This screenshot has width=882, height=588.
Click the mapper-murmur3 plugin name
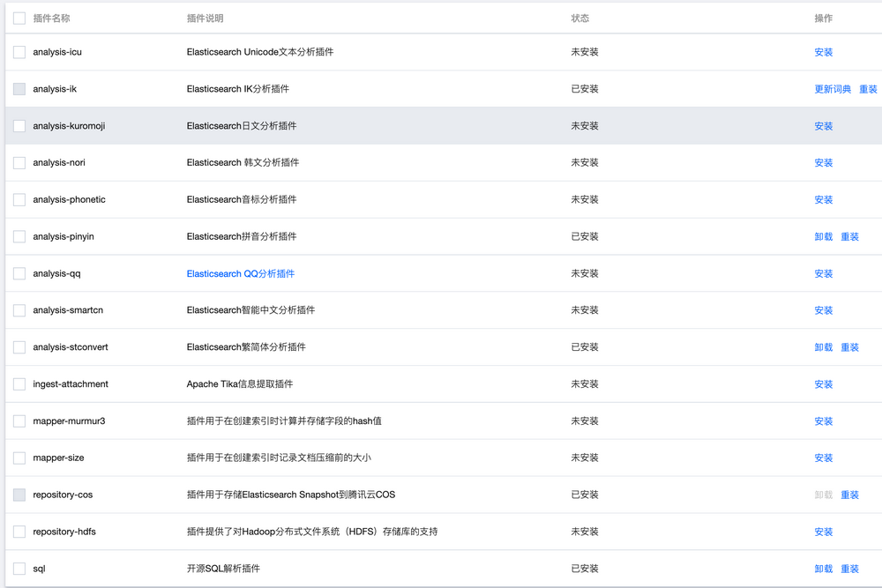[69, 421]
